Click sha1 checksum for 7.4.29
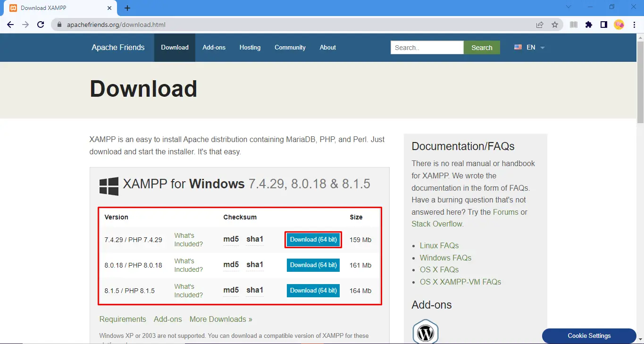644x344 pixels. point(255,239)
